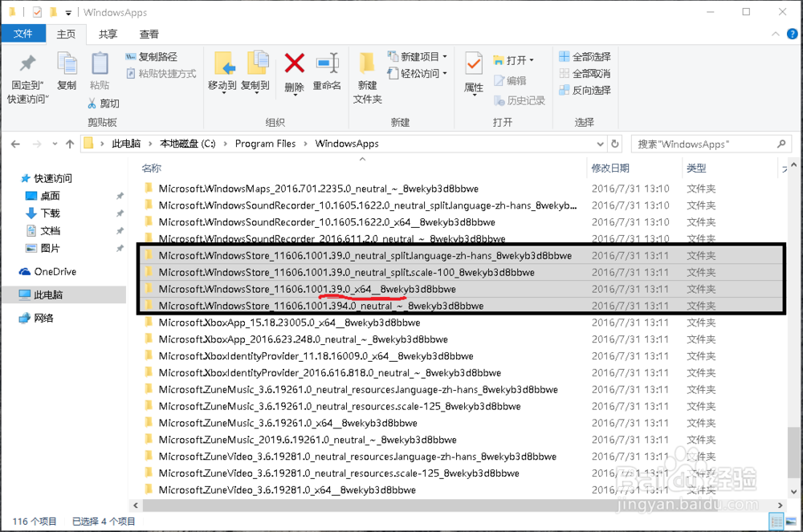This screenshot has height=532, width=803.
Task: Switch to the View tab
Action: [x=149, y=35]
